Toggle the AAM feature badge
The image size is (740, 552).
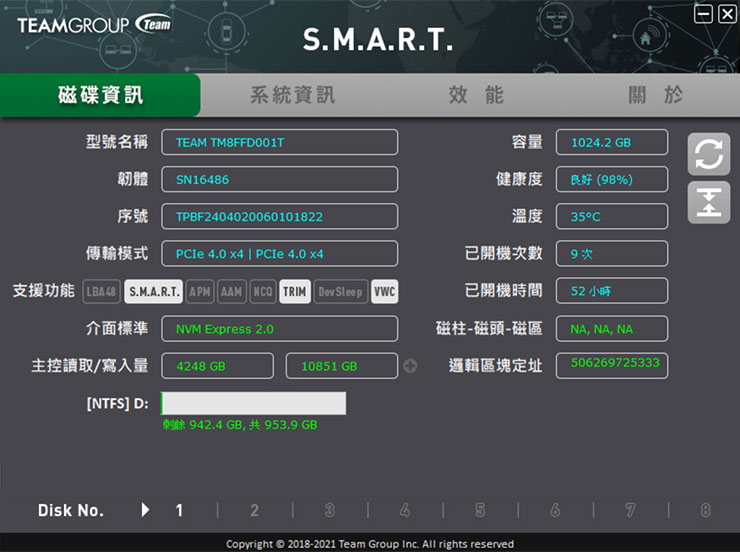231,292
